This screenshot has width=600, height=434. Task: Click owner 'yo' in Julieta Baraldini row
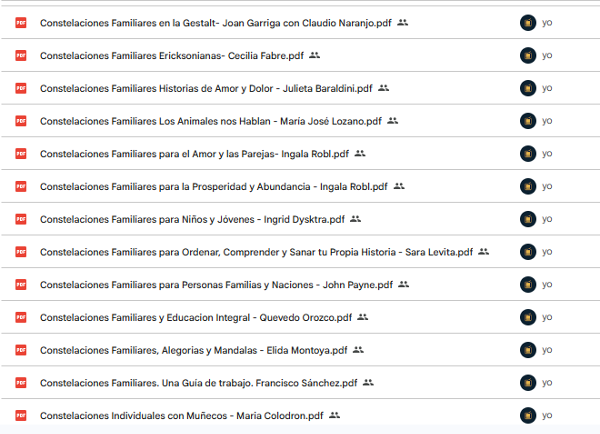pyautogui.click(x=547, y=88)
